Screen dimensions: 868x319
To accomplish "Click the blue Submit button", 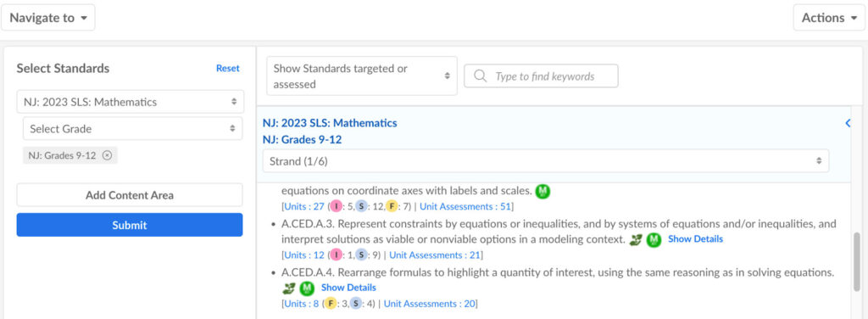I will point(130,225).
